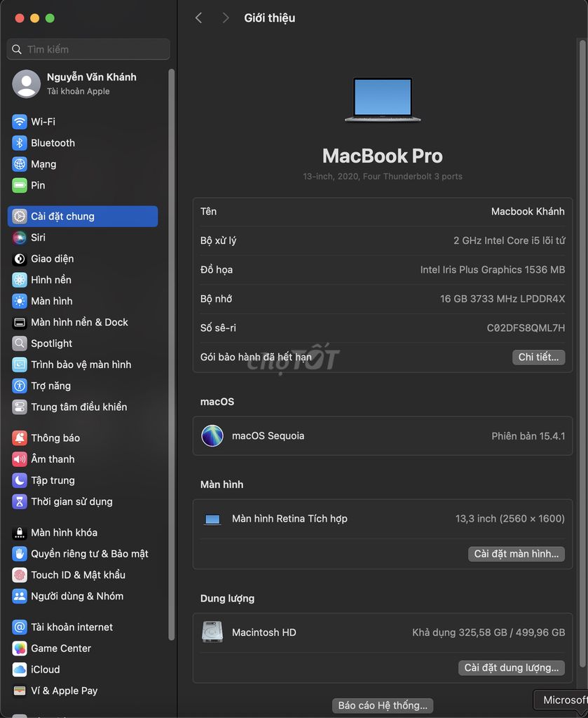Screen dimensions: 588x718
Task: Open Giao diện appearance icon
Action: pyautogui.click(x=19, y=259)
